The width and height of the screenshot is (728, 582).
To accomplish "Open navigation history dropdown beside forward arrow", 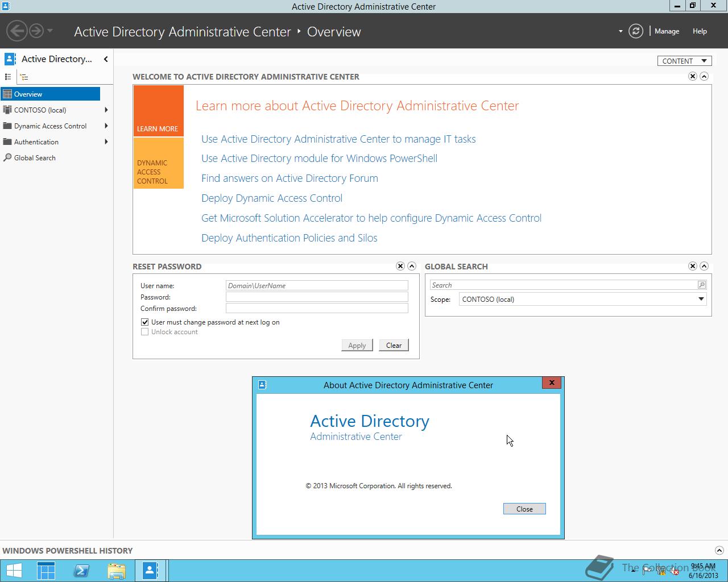I will click(x=50, y=31).
